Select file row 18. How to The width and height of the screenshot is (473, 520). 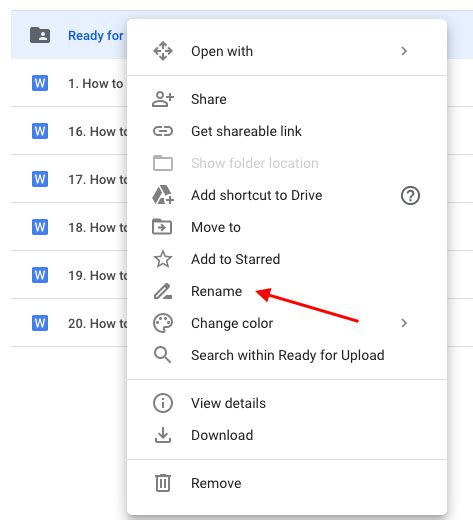pyautogui.click(x=69, y=227)
